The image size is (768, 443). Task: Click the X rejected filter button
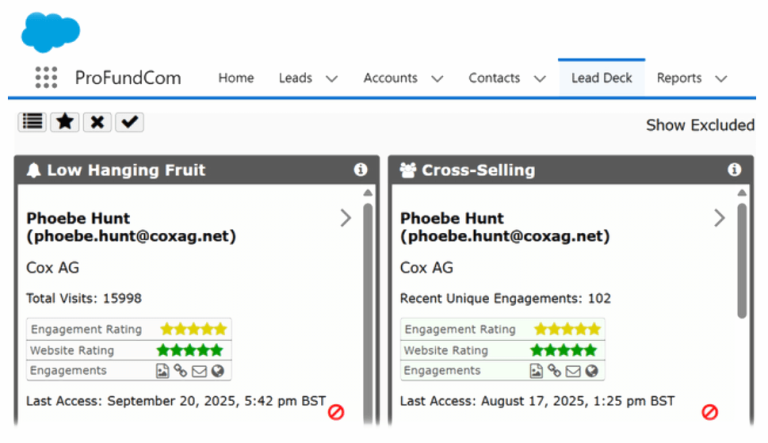click(x=96, y=122)
